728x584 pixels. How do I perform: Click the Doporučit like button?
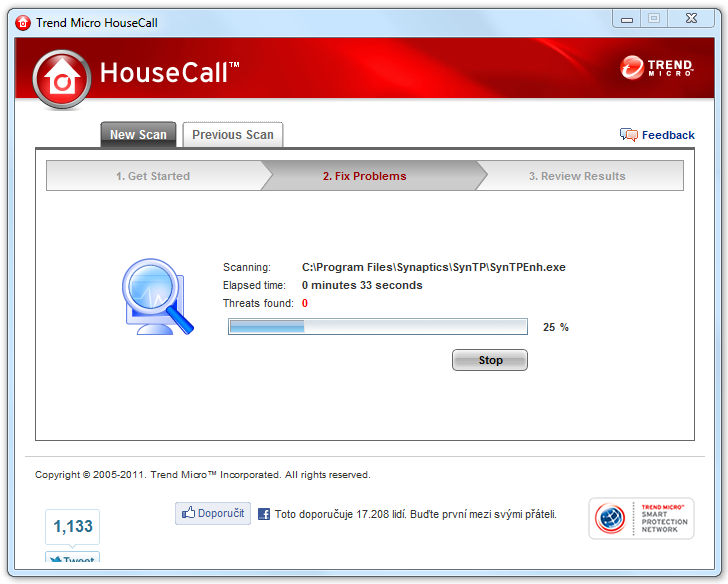pyautogui.click(x=213, y=513)
